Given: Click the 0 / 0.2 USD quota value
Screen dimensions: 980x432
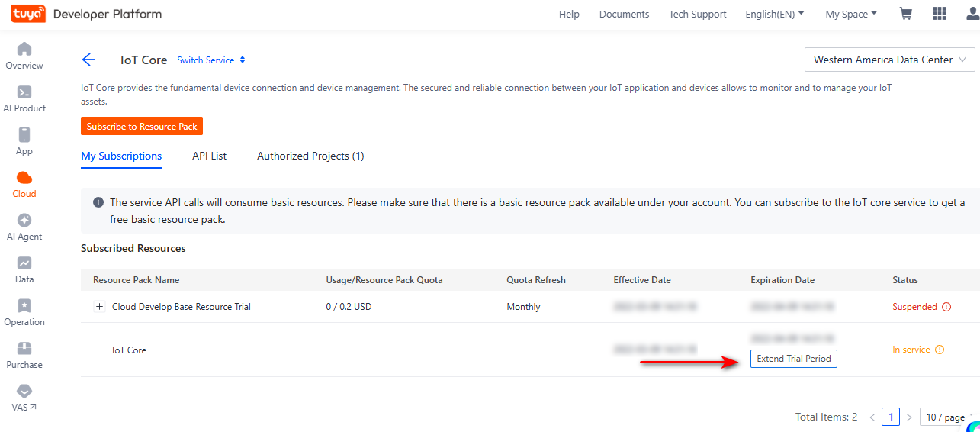Looking at the screenshot, I should (349, 307).
